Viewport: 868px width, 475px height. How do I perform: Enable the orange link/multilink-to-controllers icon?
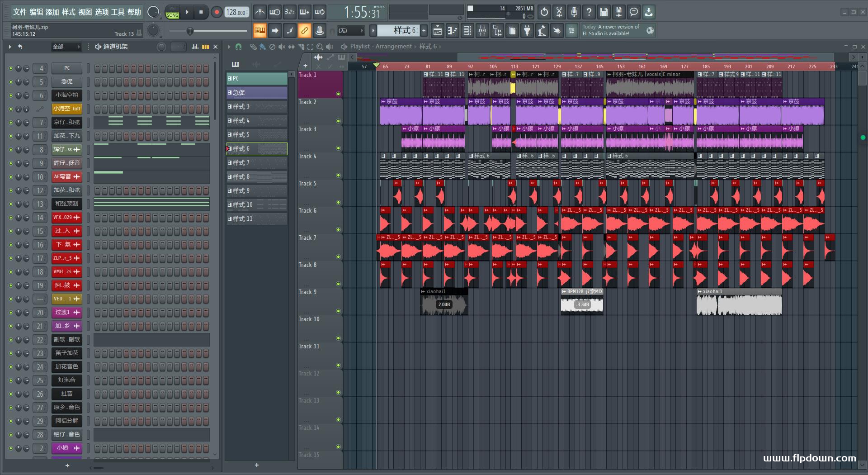305,31
